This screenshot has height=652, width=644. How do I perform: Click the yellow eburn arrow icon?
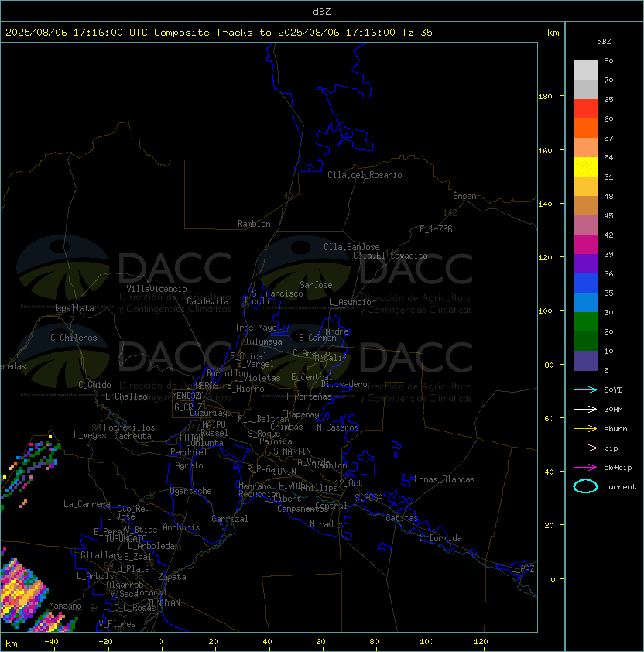(x=585, y=429)
